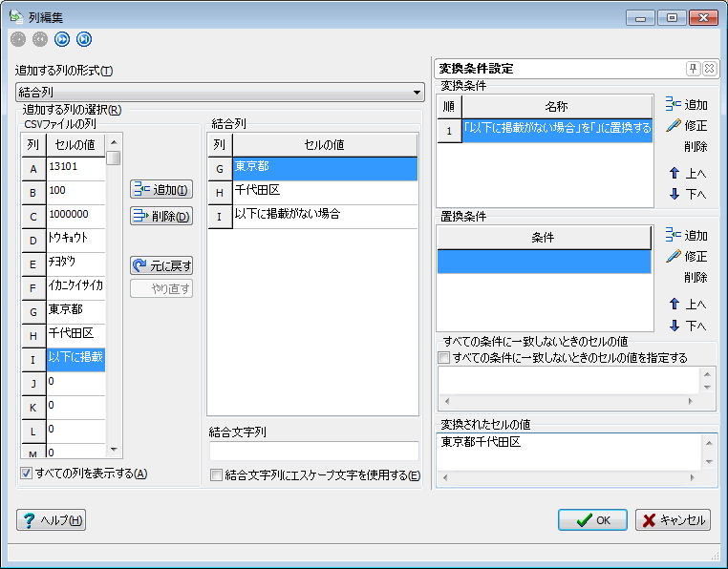Click the blue skip-to-last arrow icon
The image size is (728, 569).
tap(84, 39)
